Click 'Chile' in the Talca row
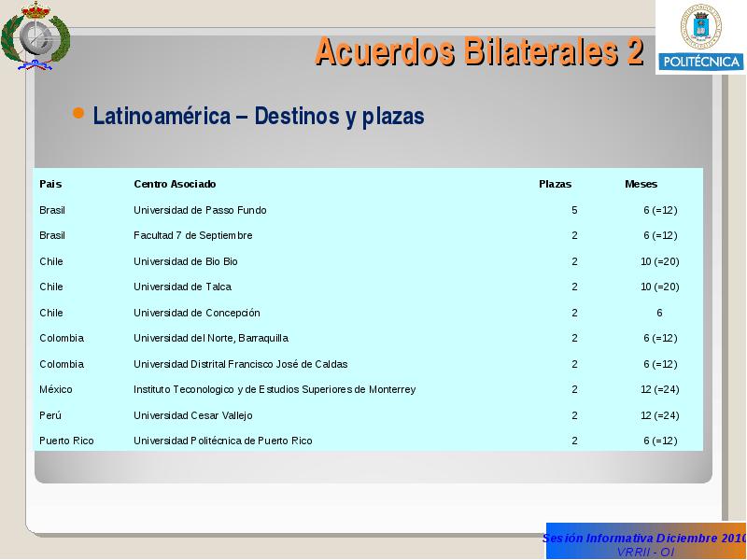The image size is (747, 560). tap(51, 287)
